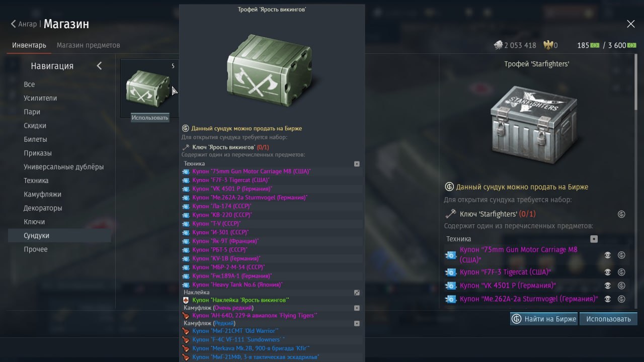Click marketplace icon for 75mm Gun Motor Carriage
Image resolution: width=644 pixels, height=362 pixels.
621,255
